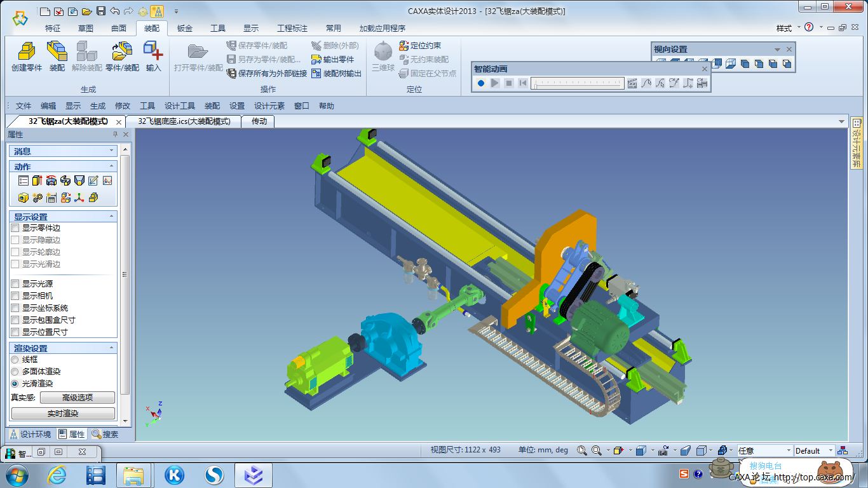
Task: Click the assembly tree toggle icon in quick access
Action: [x=157, y=11]
